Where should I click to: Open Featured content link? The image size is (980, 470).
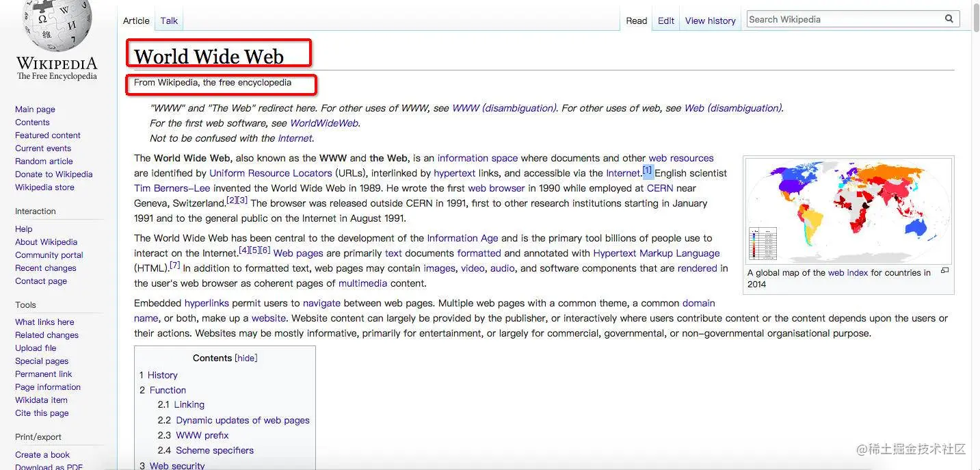pos(48,135)
